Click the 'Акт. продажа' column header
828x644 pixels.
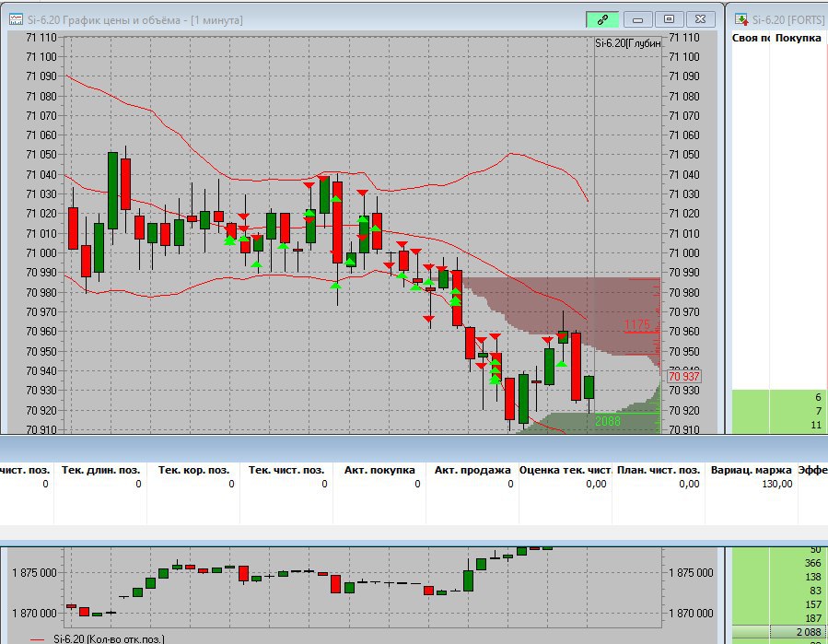pos(472,470)
